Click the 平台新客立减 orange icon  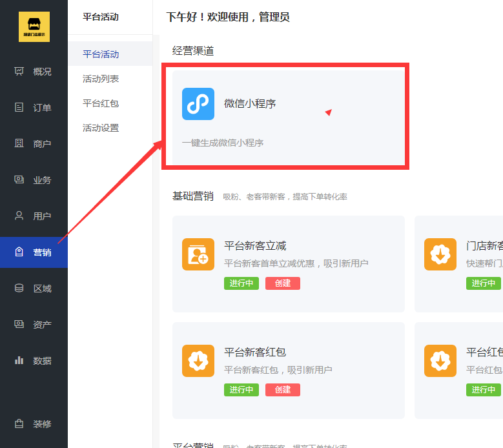point(198,254)
